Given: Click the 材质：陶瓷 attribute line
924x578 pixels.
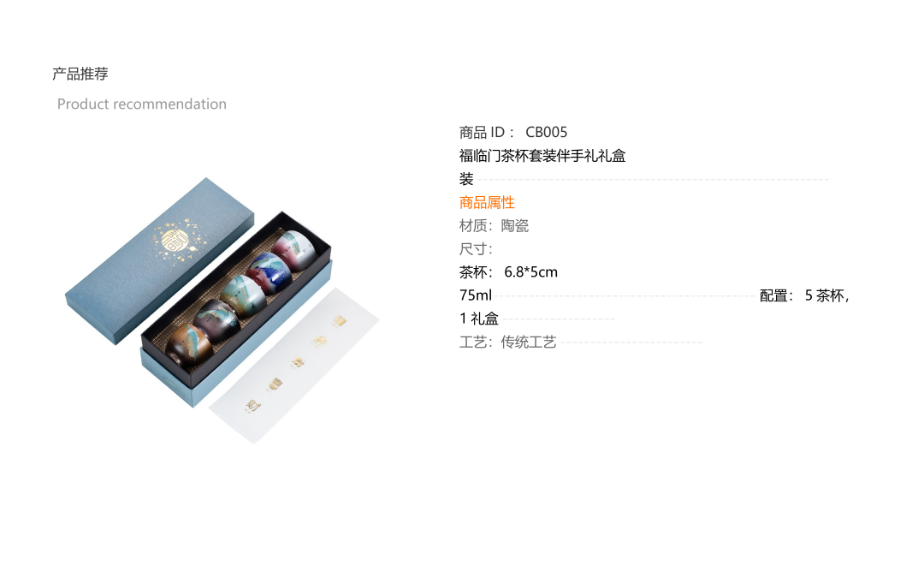Looking at the screenshot, I should point(494,226).
